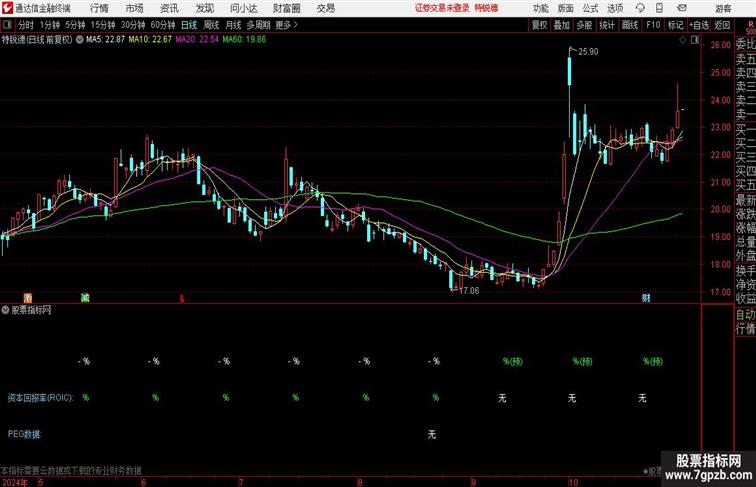Click the mobile phone icon
756x487 pixels.
pos(659,8)
